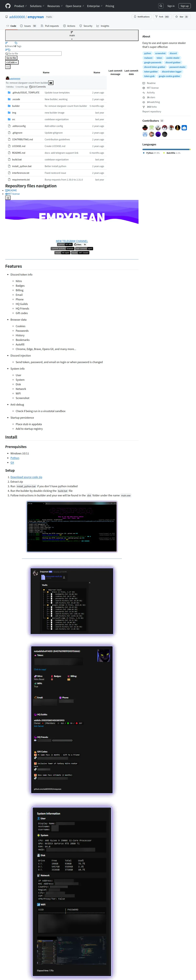Select the MIT license tab in file navigation

pos(13,194)
